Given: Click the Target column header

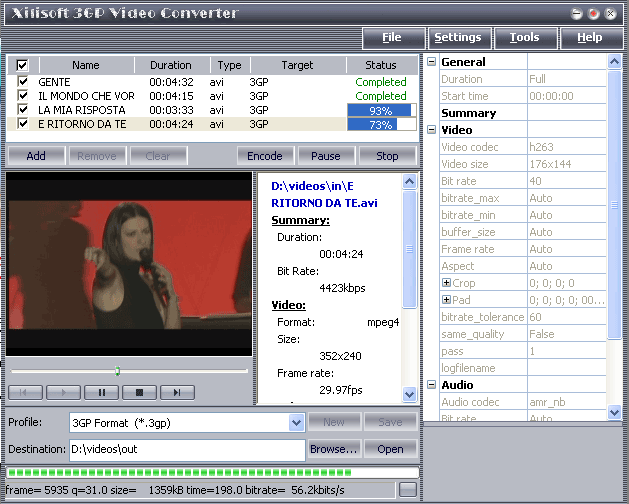Looking at the screenshot, I should click(297, 65).
